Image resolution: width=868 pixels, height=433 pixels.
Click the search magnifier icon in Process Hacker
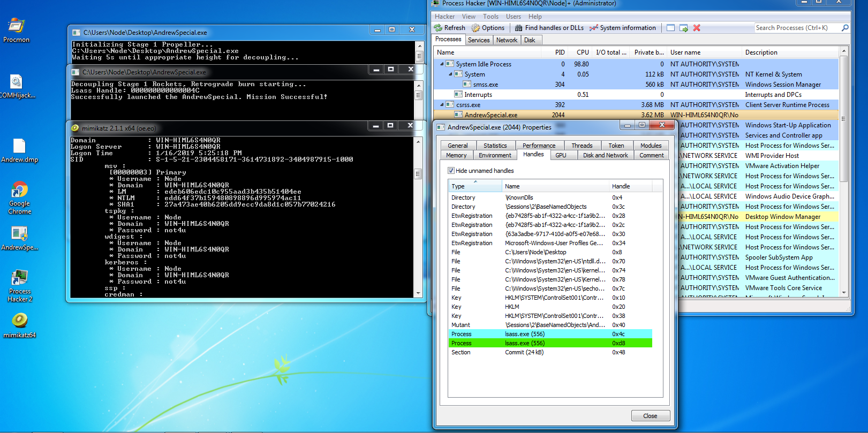[845, 28]
